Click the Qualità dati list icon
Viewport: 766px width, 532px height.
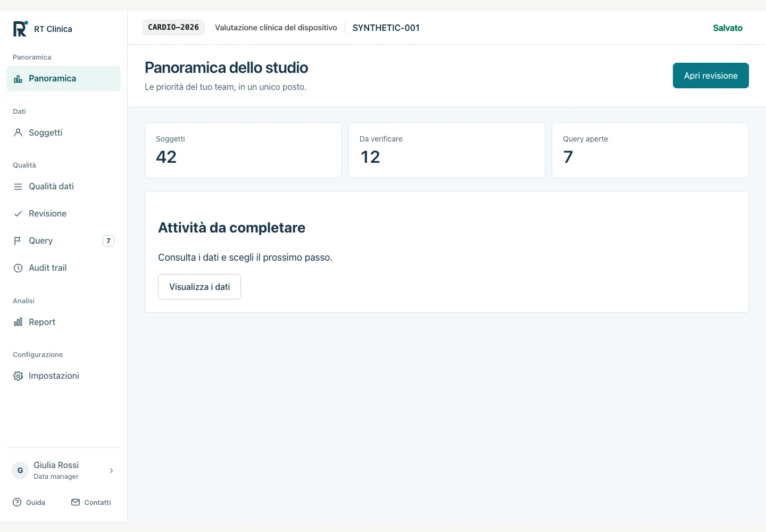18,187
